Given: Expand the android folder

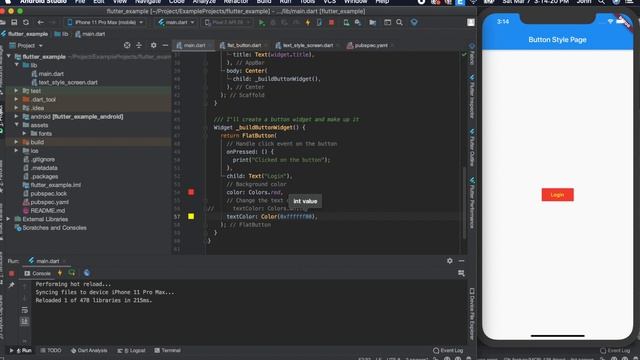Looking at the screenshot, I should coord(17,116).
